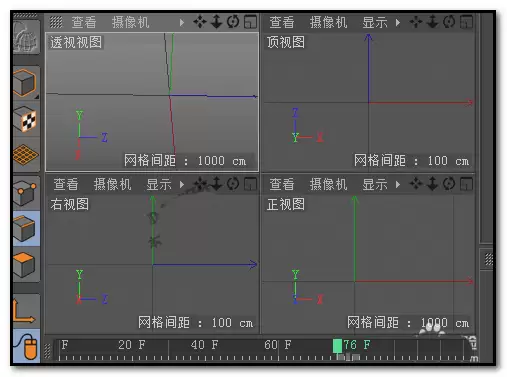This screenshot has width=507, height=377.
Task: Toggle maximize view icon in perspective viewport
Action: [x=250, y=22]
